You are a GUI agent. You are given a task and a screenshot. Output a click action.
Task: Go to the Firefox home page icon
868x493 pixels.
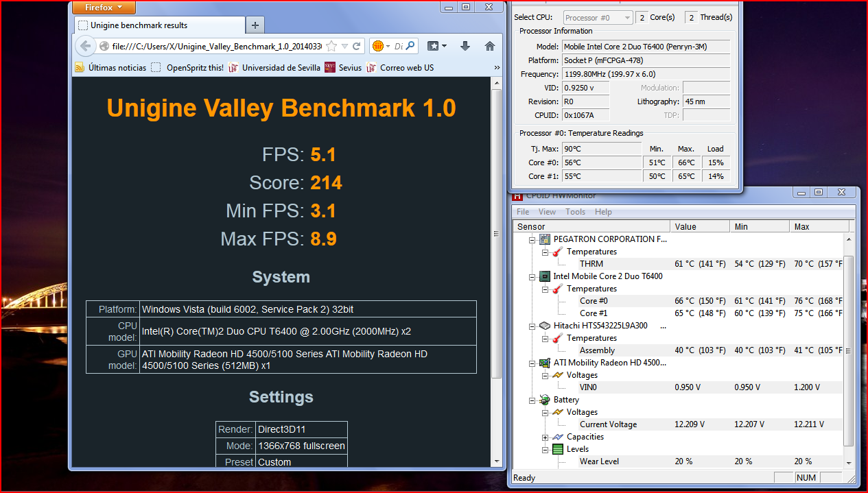pos(489,46)
